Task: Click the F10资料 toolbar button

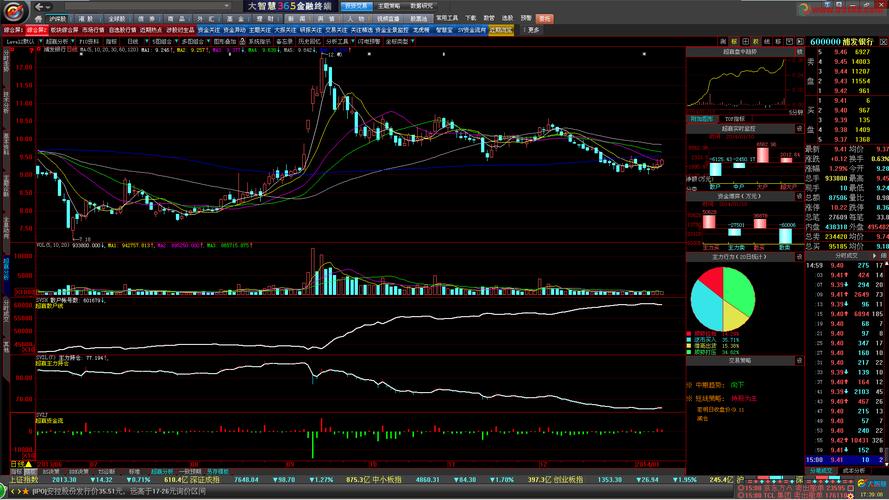Action: click(89, 41)
